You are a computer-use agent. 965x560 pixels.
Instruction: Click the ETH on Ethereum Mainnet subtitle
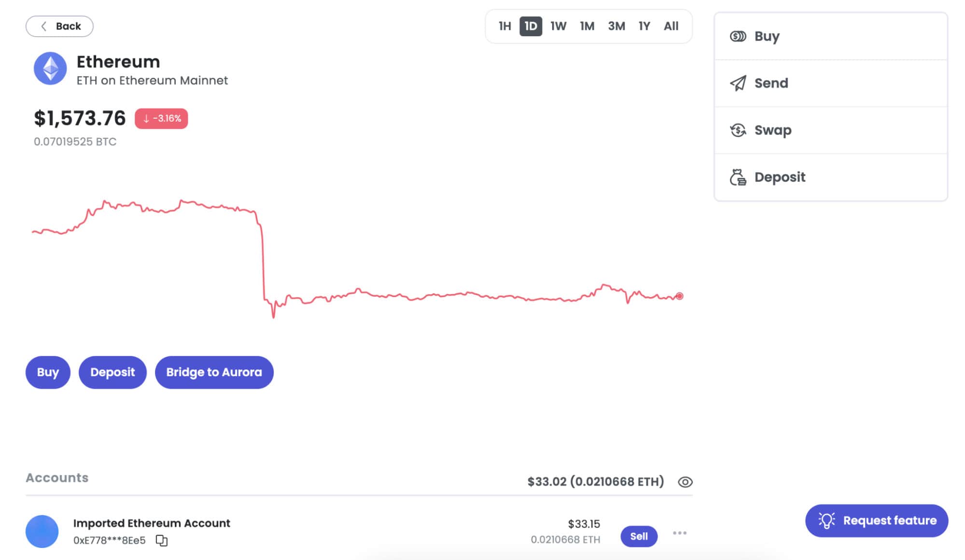click(x=152, y=81)
